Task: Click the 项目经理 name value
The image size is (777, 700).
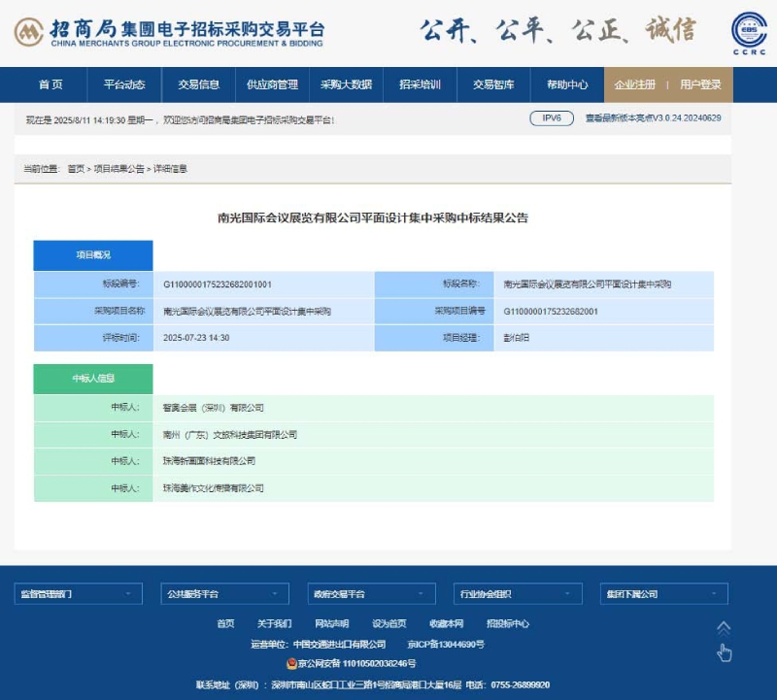Action: coord(517,338)
